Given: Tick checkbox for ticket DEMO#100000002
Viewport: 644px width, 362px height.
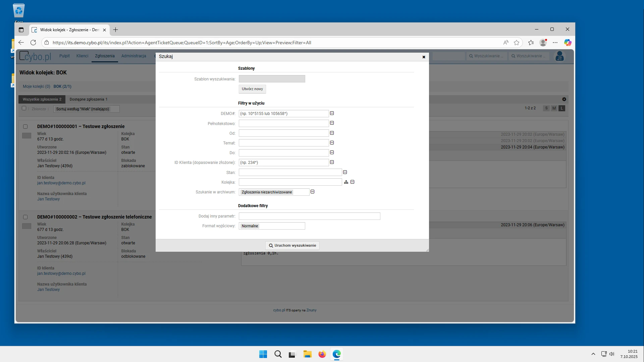Looking at the screenshot, I should click(25, 217).
